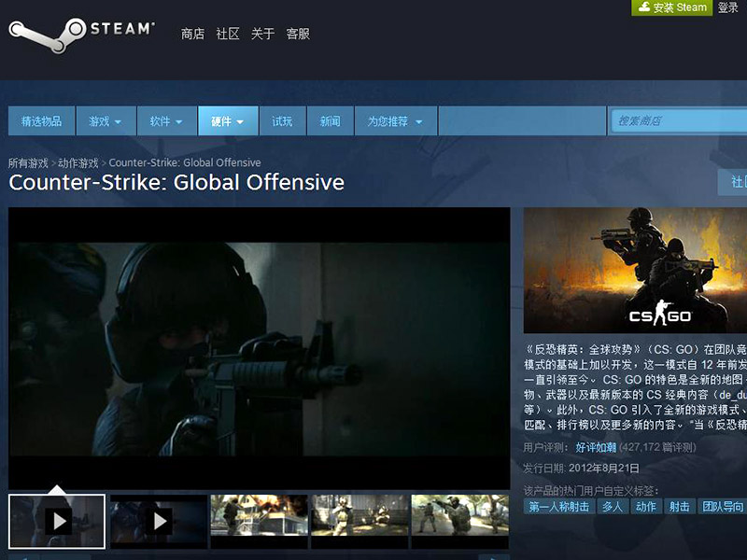Select the 试玩 tab
Viewport: 747px width, 560px height.
point(282,121)
